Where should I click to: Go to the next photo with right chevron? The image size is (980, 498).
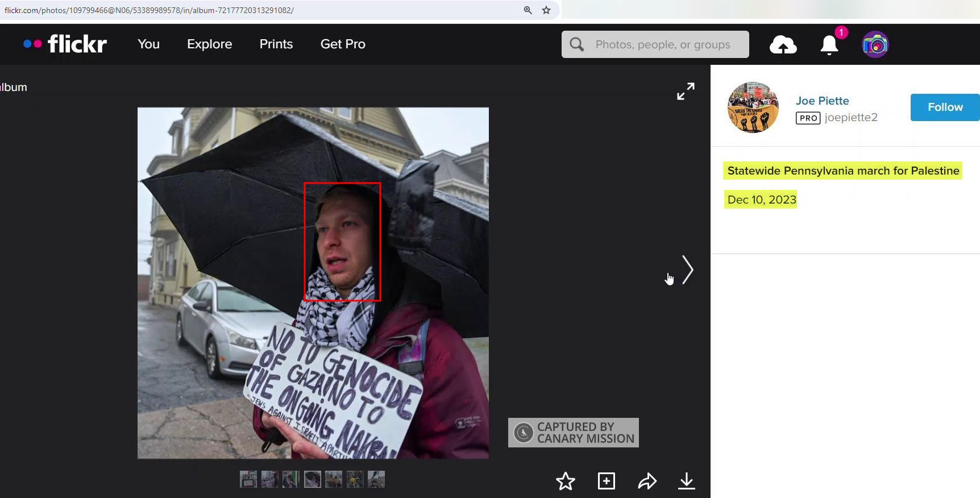[687, 270]
